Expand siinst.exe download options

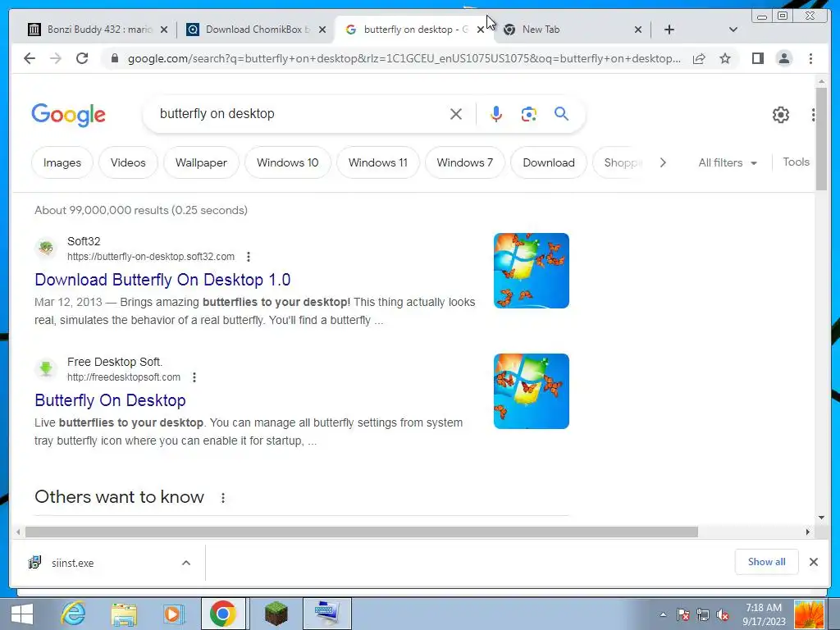tap(186, 563)
